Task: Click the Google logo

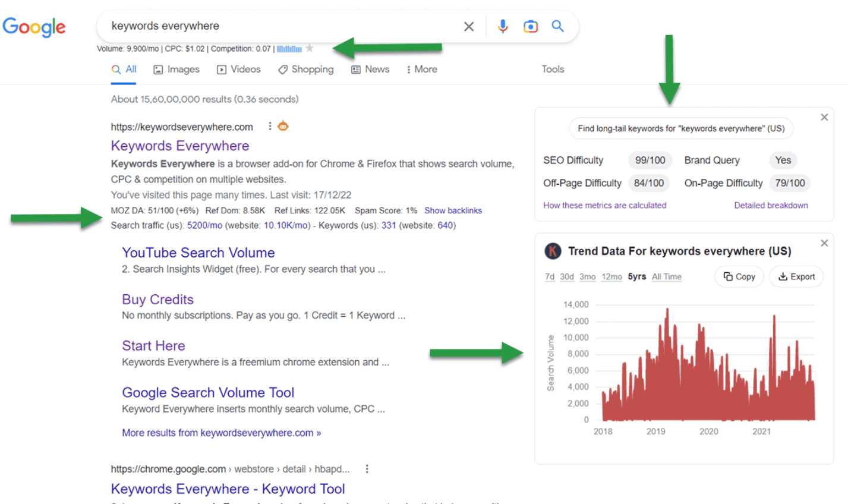Action: 34,27
